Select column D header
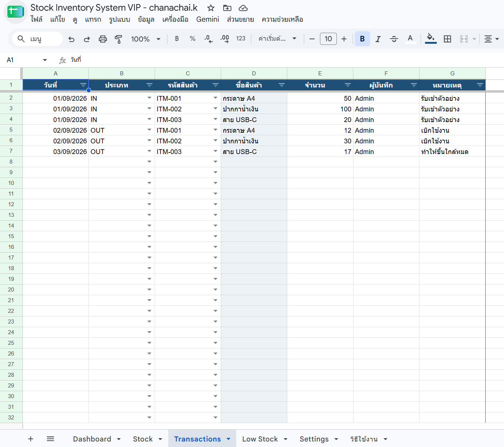This screenshot has width=504, height=447. point(254,74)
